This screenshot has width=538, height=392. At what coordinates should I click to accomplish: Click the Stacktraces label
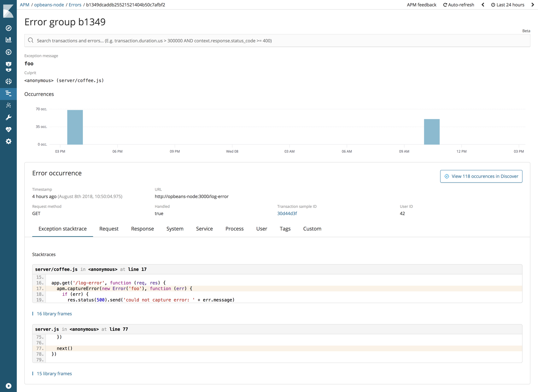pos(44,255)
